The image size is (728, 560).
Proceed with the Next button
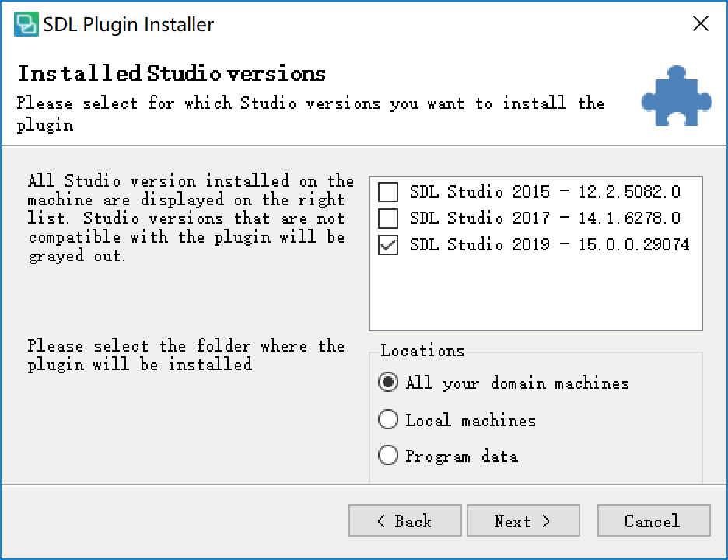click(x=523, y=520)
